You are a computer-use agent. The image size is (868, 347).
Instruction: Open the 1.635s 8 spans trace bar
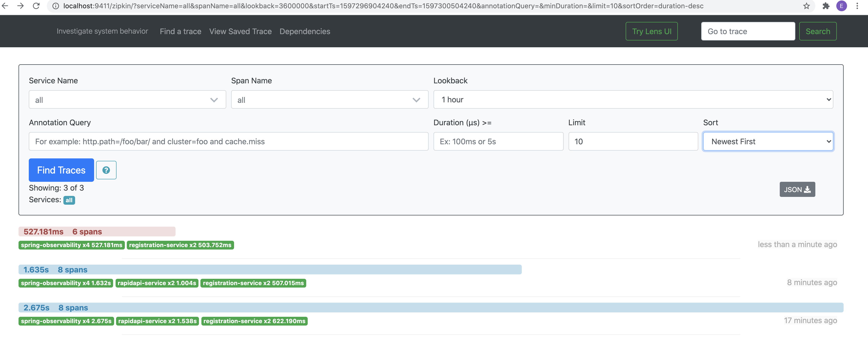point(270,270)
